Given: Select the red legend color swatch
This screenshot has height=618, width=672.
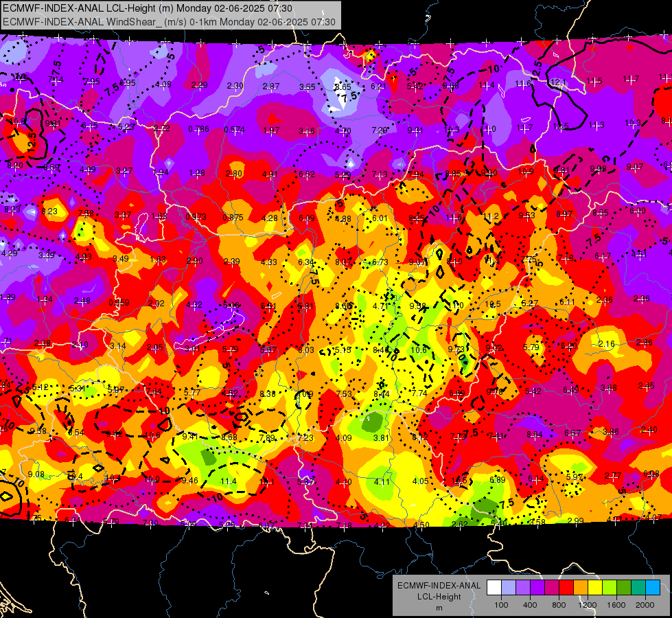Looking at the screenshot, I should pyautogui.click(x=566, y=588).
